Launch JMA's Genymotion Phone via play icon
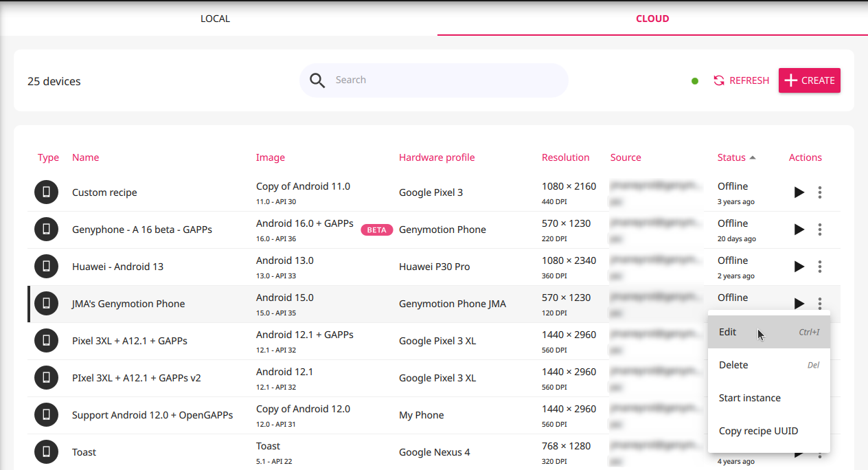Image resolution: width=868 pixels, height=470 pixels. 799,304
